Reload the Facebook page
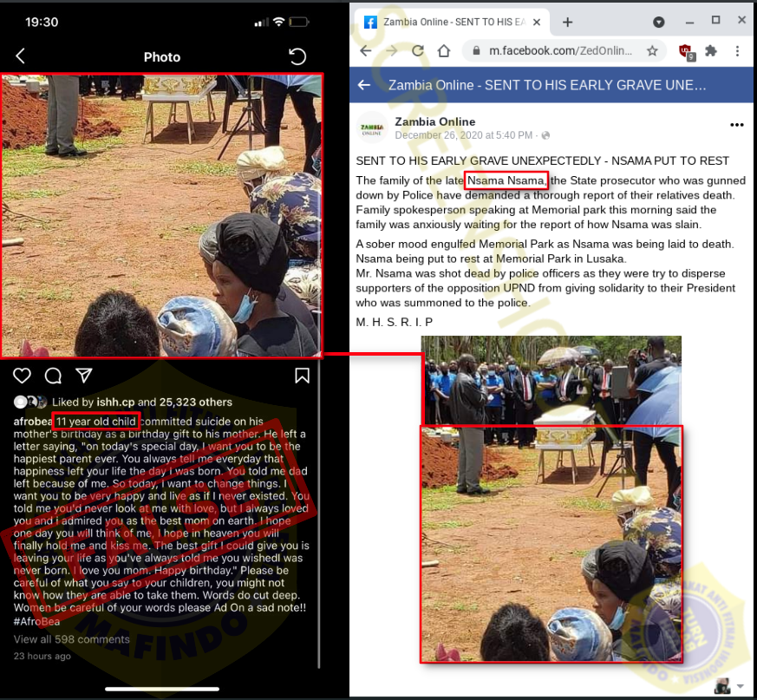The height and width of the screenshot is (700, 757). (x=418, y=50)
